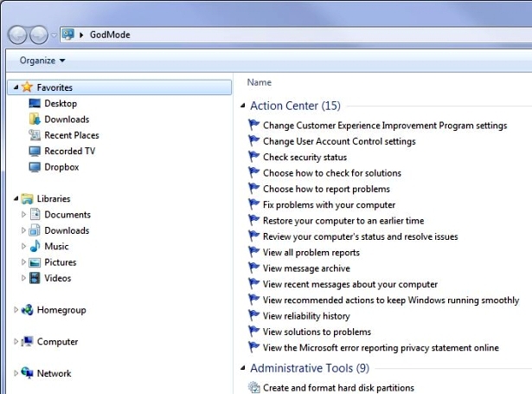
Task: Open the Organize dropdown menu
Action: tap(42, 61)
